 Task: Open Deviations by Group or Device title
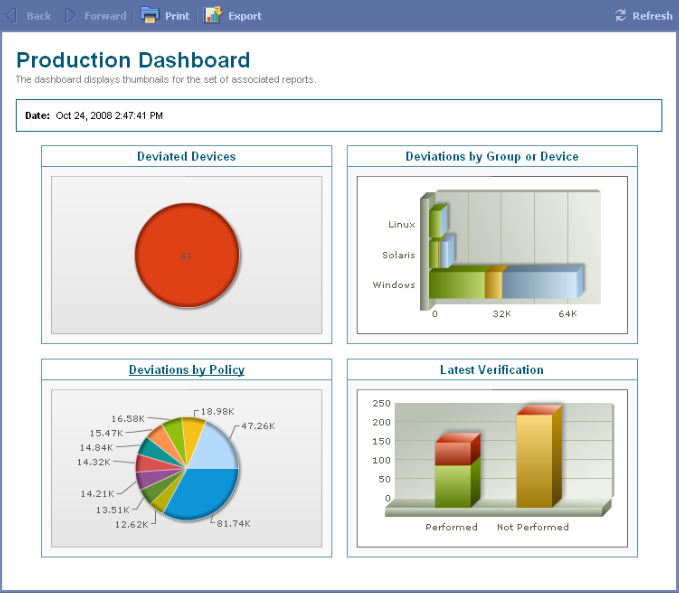[491, 156]
